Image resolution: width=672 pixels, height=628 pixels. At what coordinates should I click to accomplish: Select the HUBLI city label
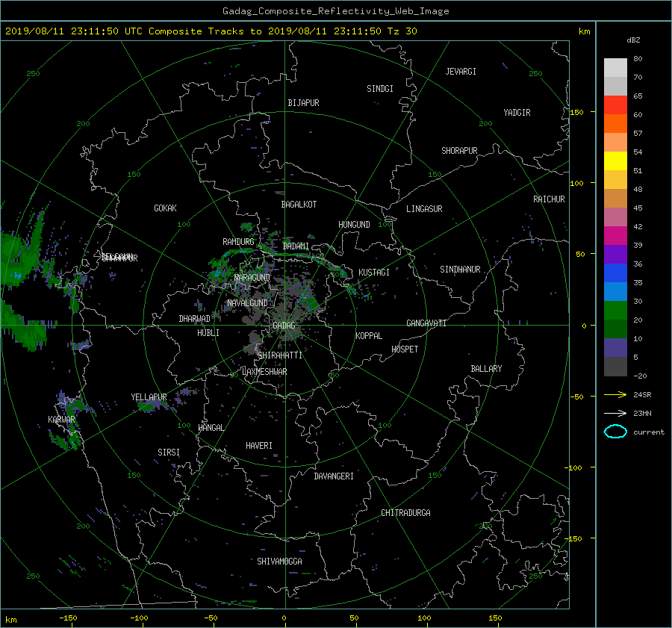coord(208,333)
